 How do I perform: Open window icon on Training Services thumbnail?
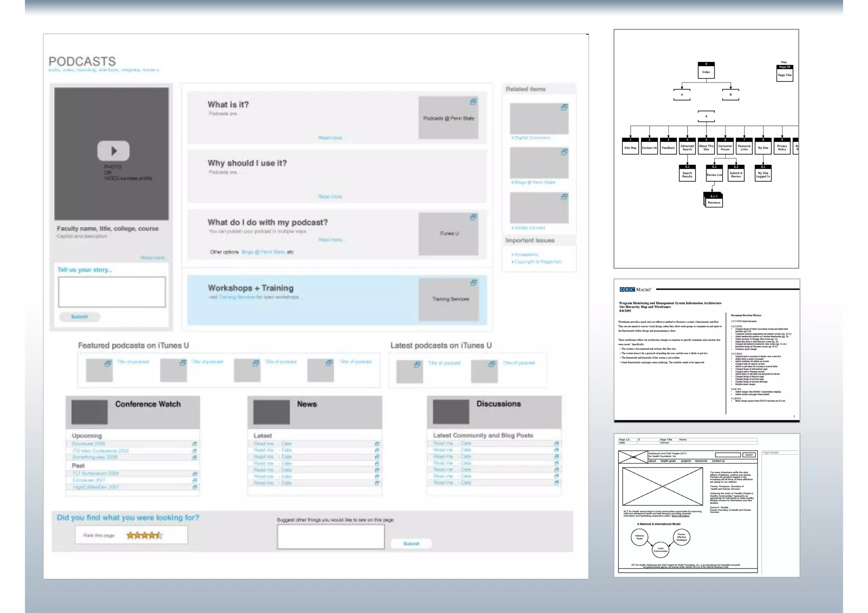(474, 283)
